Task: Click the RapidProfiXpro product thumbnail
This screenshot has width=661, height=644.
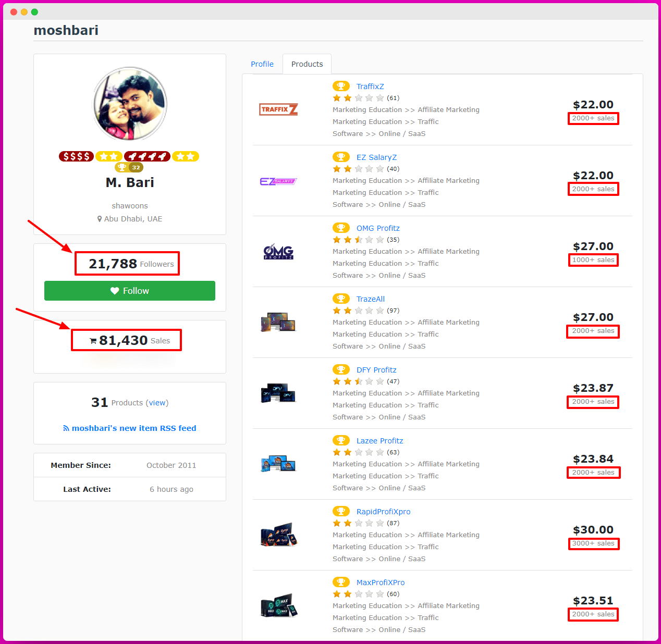Action: pyautogui.click(x=278, y=535)
